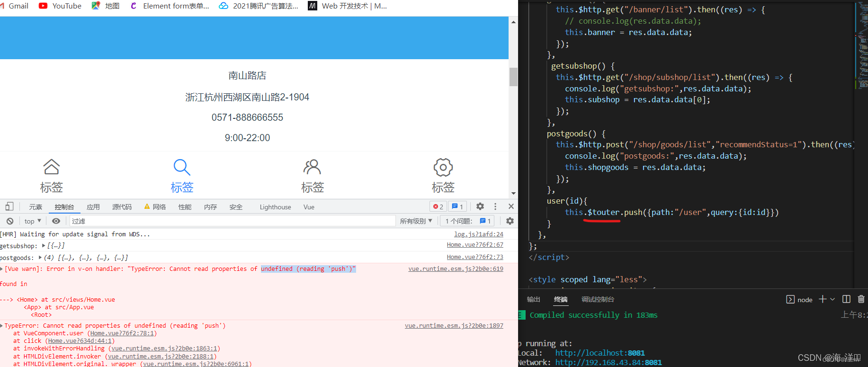Viewport: 868px width, 367px height.
Task: Switch to the 输出 panel tab in VS Code
Action: pos(534,299)
